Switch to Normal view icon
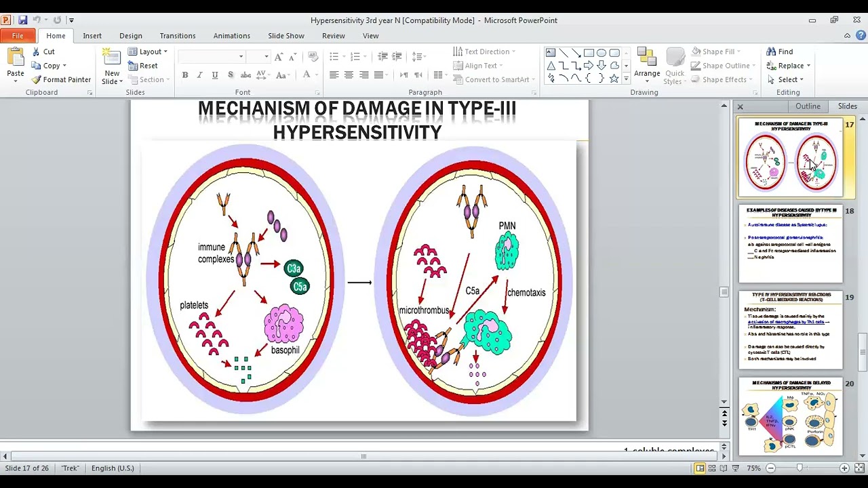This screenshot has width=868, height=488. 700,468
